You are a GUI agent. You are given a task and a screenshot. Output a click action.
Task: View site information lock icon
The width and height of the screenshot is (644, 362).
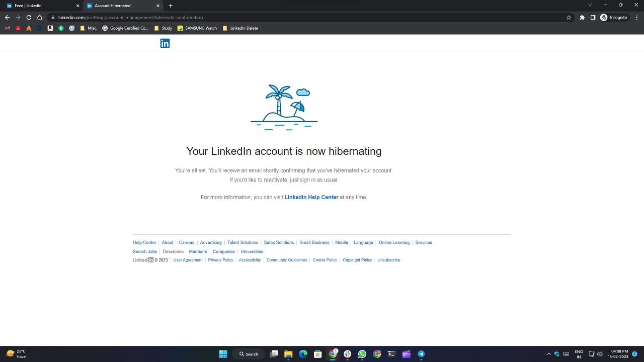(52, 17)
